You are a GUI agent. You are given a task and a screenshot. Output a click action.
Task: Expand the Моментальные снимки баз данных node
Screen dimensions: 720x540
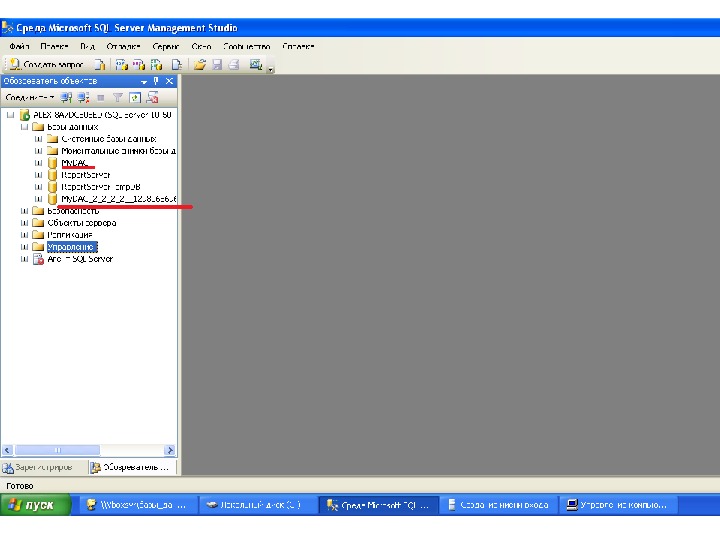tap(39, 151)
